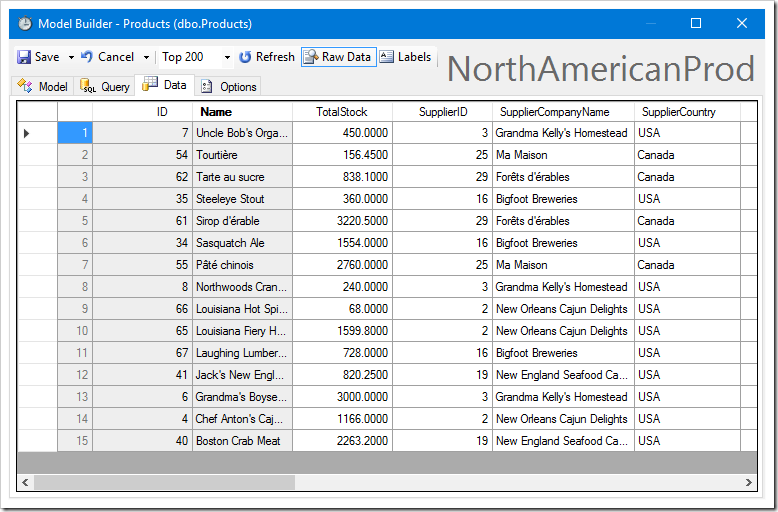Image resolution: width=778 pixels, height=512 pixels.
Task: Select the 'Tourtière' name cell
Action: point(243,155)
